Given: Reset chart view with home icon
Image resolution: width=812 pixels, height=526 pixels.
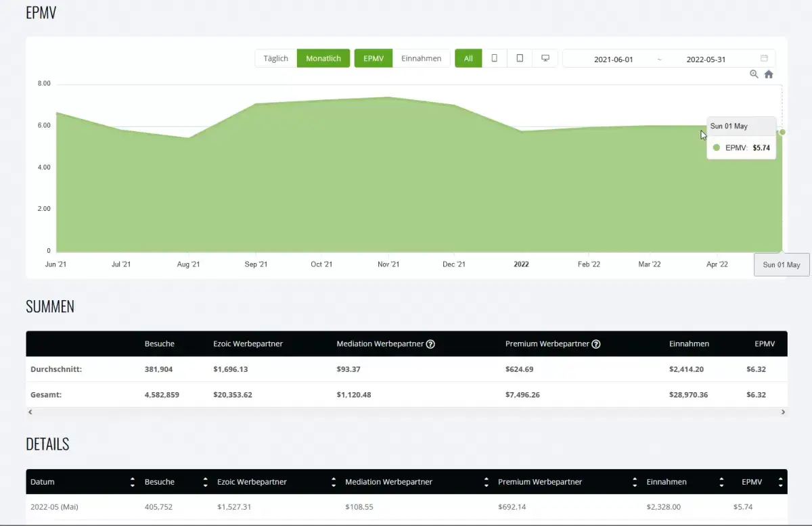Looking at the screenshot, I should coord(769,74).
